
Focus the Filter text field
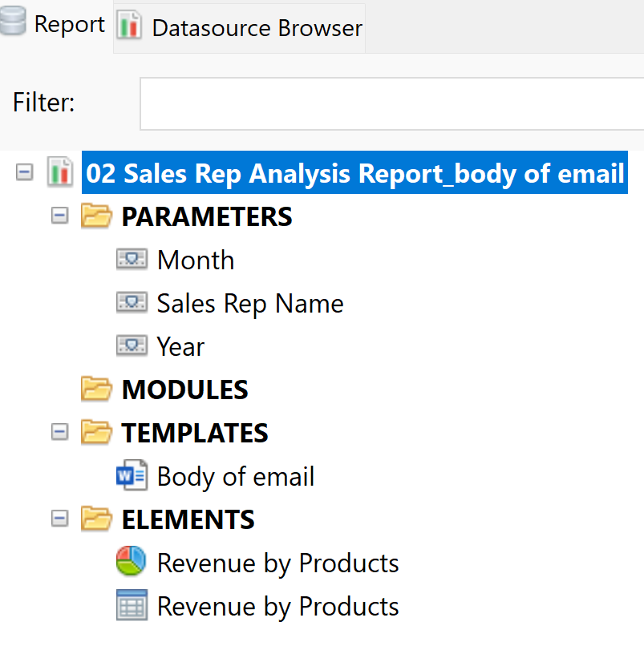tap(391, 103)
